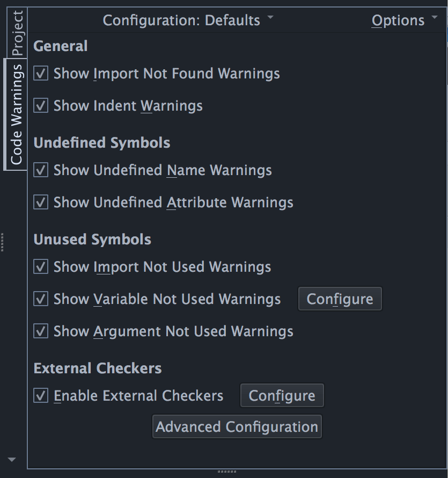Click the dotted resize grip on left edge
The width and height of the screenshot is (448, 478).
click(x=3, y=242)
